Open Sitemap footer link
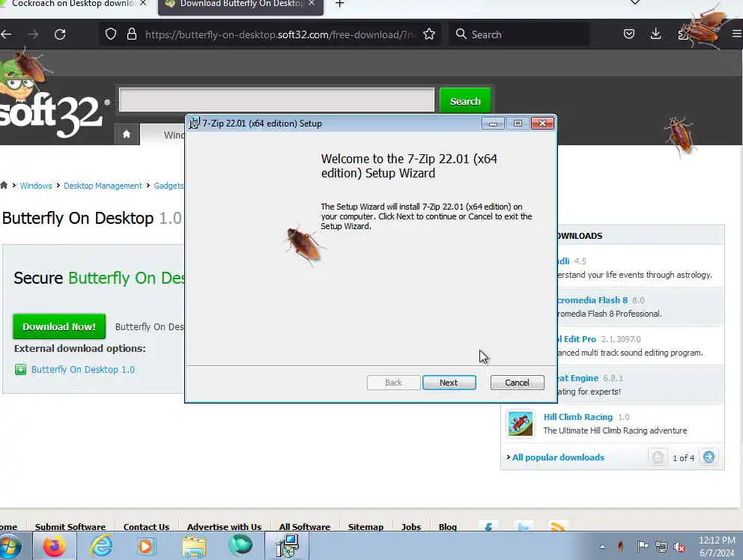 (x=366, y=526)
